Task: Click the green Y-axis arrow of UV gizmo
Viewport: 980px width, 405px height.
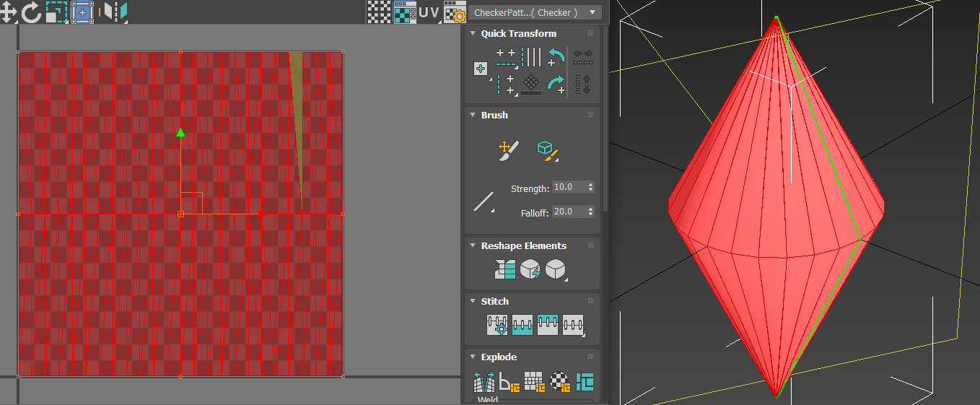Action: (180, 133)
